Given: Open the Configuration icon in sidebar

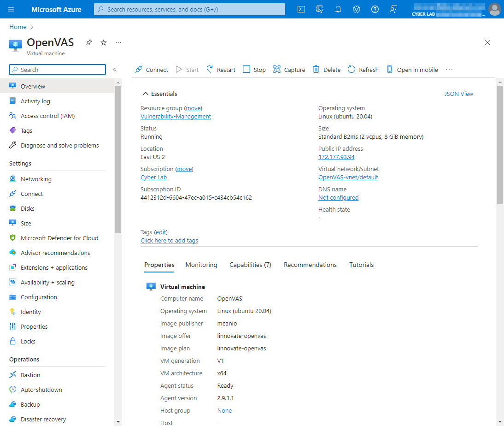Looking at the screenshot, I should (x=12, y=297).
